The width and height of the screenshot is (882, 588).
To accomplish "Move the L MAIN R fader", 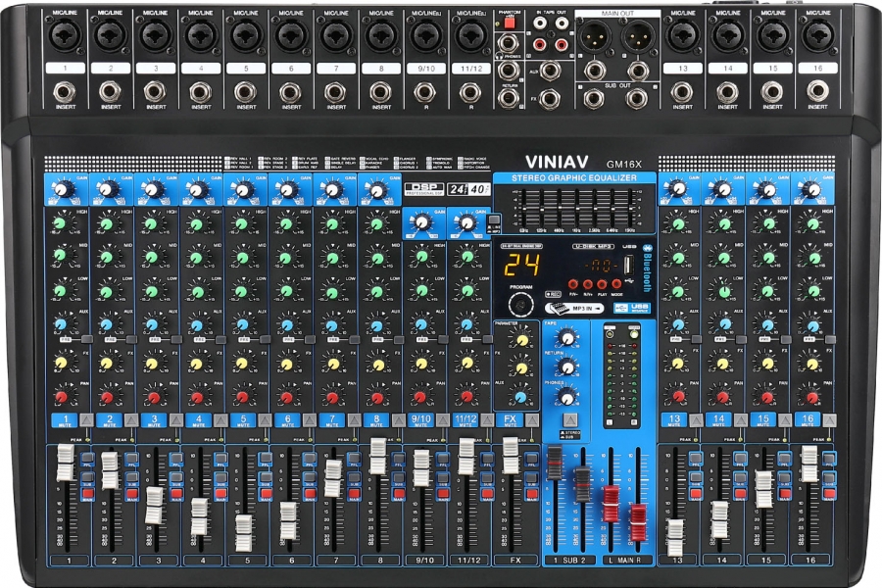I will 612,505.
